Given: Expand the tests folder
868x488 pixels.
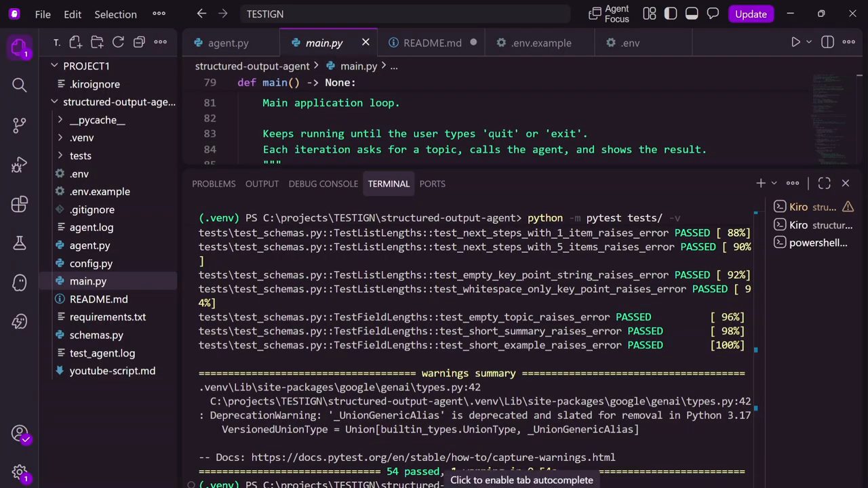Looking at the screenshot, I should pos(80,156).
